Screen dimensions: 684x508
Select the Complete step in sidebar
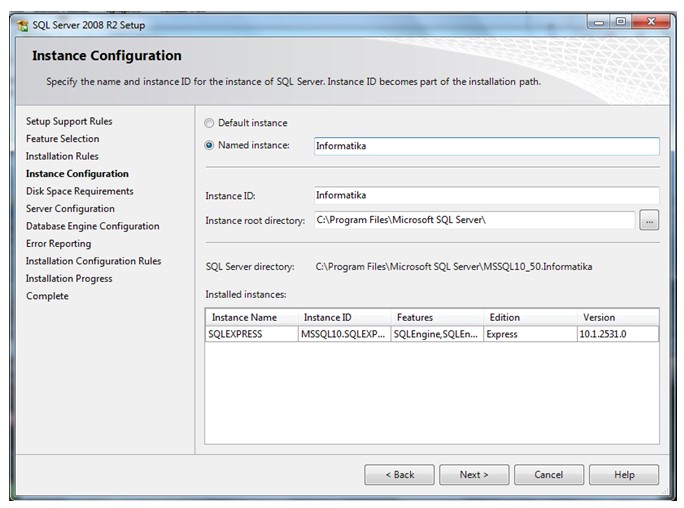(47, 296)
